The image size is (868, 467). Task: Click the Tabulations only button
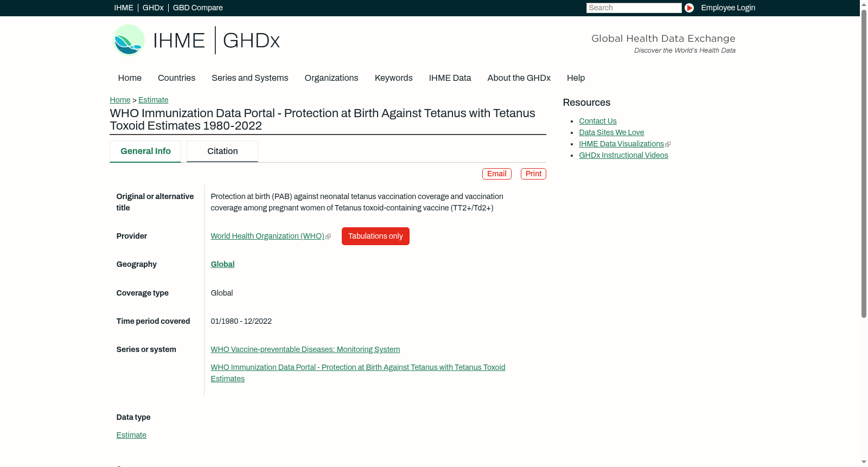coord(375,236)
